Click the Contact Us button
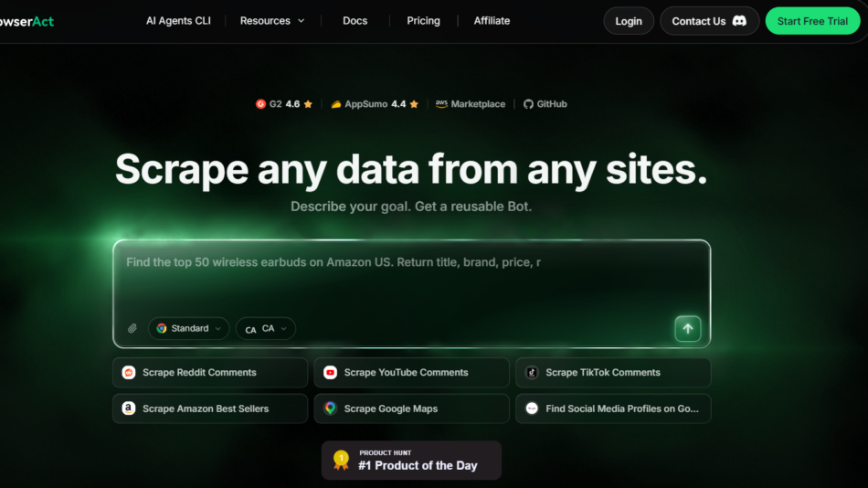 click(709, 21)
